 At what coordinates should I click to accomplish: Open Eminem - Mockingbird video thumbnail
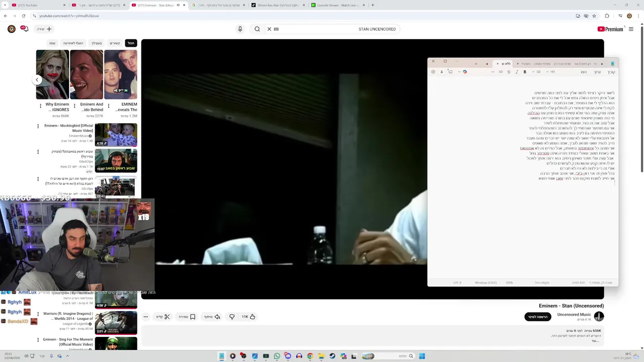coord(116,135)
